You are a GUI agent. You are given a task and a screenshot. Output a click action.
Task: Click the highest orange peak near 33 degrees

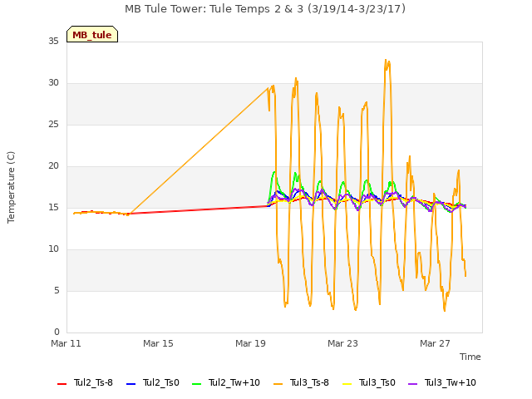[x=386, y=60]
